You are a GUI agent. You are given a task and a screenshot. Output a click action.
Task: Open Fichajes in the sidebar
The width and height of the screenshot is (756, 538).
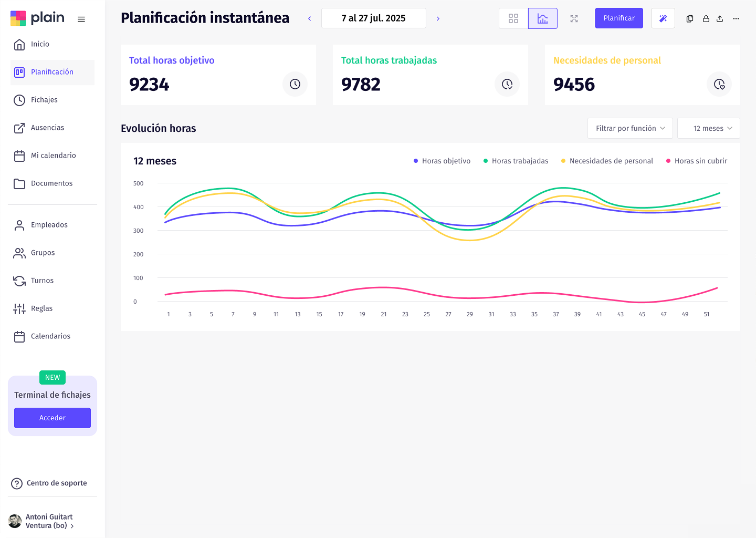coord(44,100)
